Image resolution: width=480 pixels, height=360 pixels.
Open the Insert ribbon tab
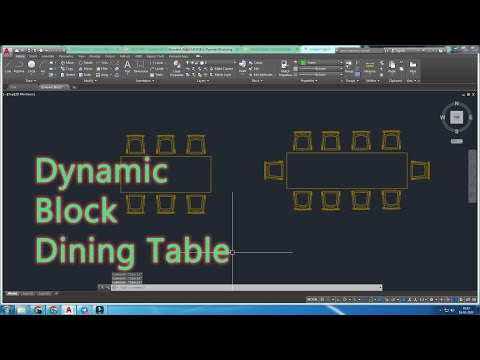tap(33, 56)
